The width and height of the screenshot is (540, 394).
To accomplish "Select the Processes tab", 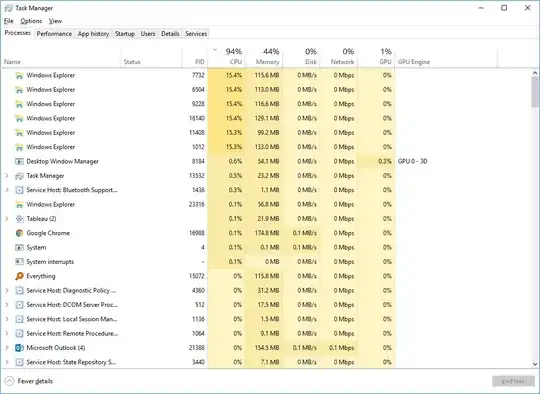I will (18, 33).
